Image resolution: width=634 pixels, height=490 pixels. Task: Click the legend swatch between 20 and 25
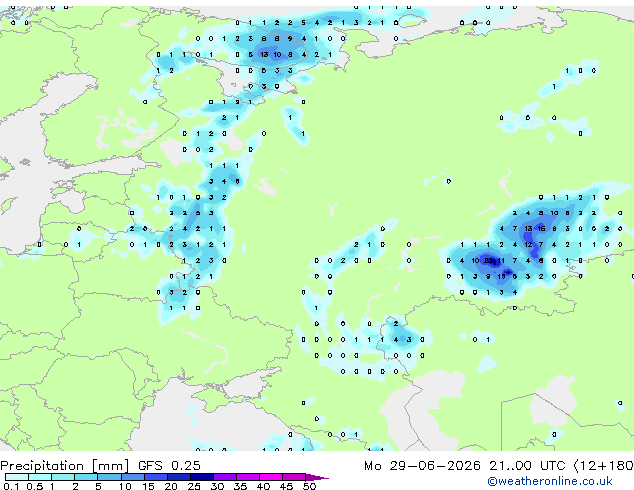click(x=179, y=477)
